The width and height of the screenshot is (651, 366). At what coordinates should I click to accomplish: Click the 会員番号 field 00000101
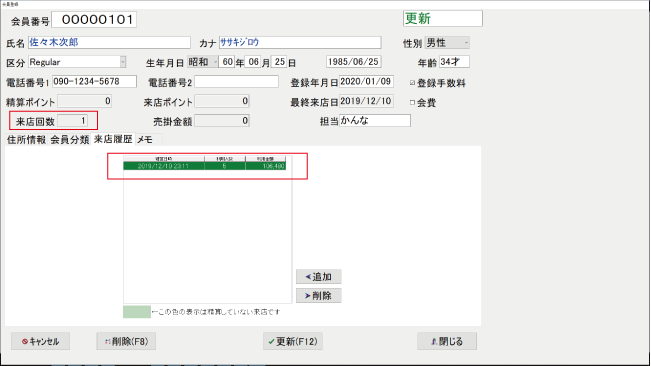pyautogui.click(x=94, y=20)
